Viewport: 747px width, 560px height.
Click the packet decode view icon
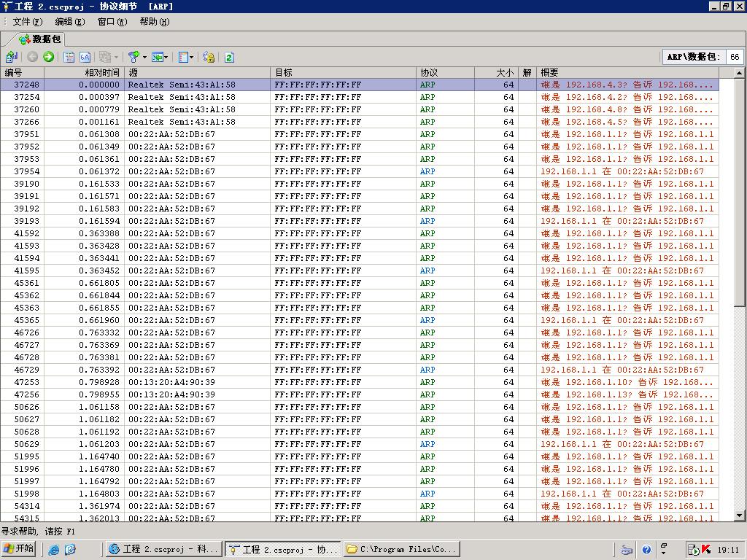(69, 57)
